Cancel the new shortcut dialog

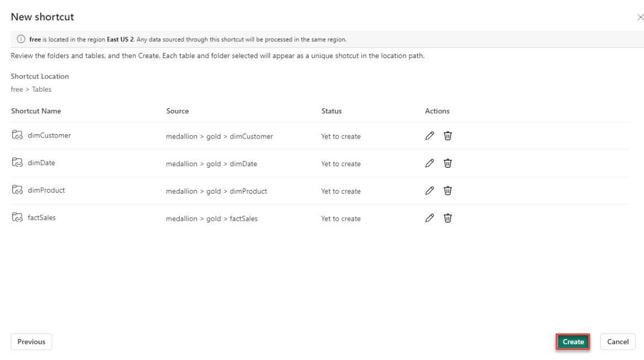click(618, 342)
